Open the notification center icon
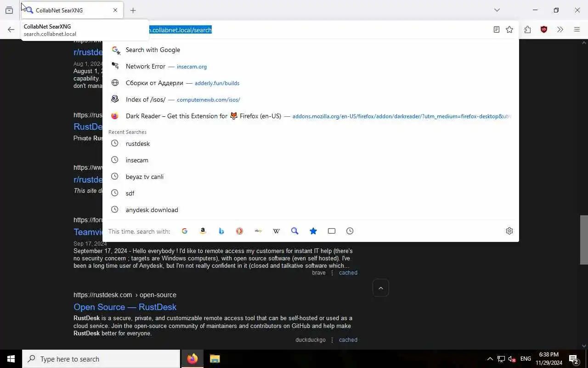The height and width of the screenshot is (368, 588). [x=574, y=359]
